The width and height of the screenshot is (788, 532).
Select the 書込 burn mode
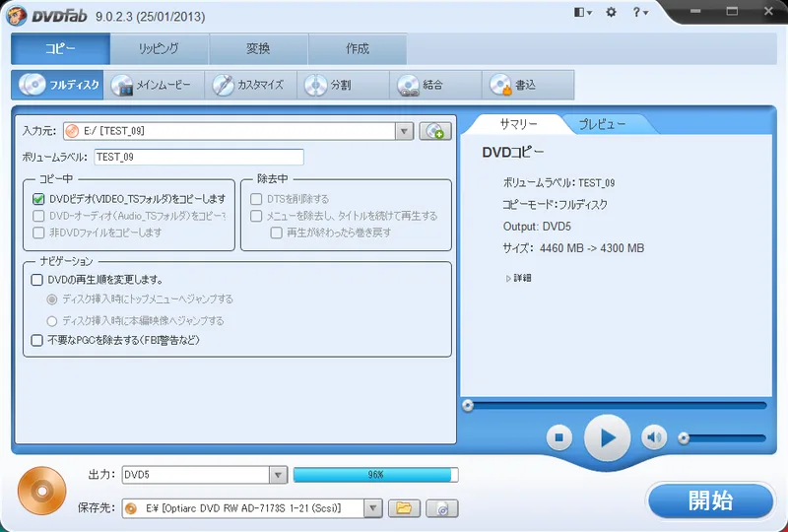point(528,85)
